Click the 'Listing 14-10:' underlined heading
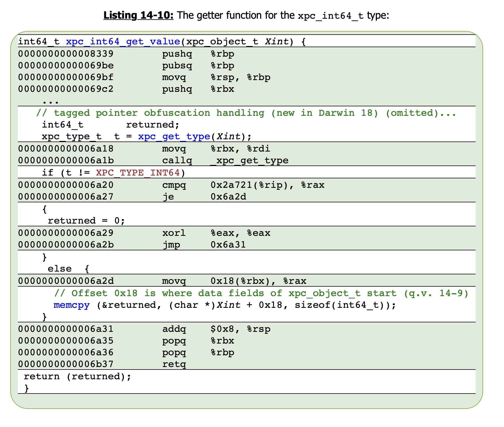The height and width of the screenshot is (427, 504). tap(138, 15)
